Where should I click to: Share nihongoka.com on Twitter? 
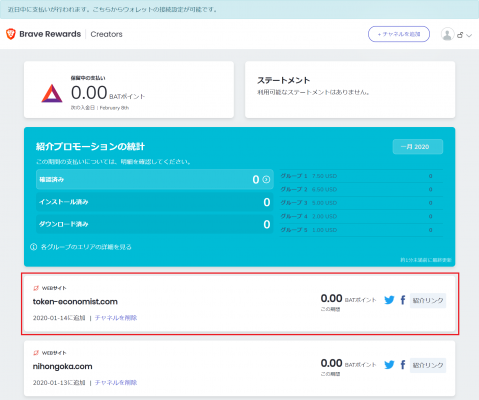tap(389, 365)
